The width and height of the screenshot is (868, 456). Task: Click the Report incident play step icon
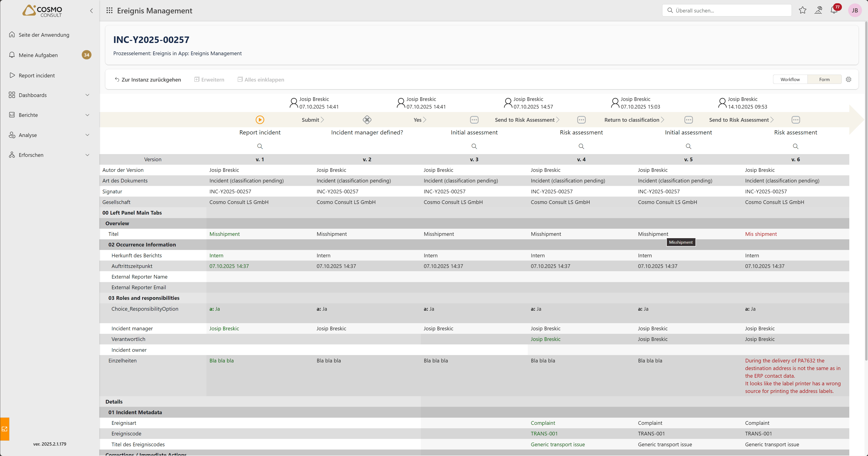260,120
